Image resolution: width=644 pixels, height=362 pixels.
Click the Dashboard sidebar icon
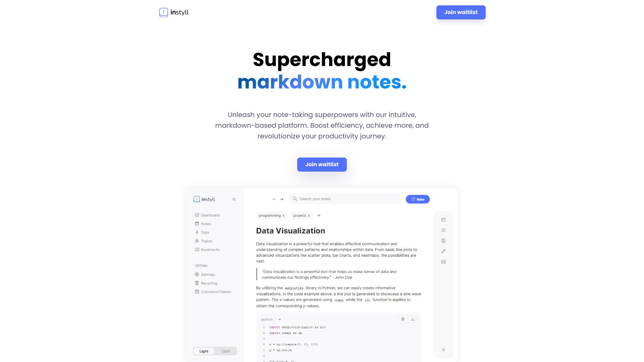[197, 215]
